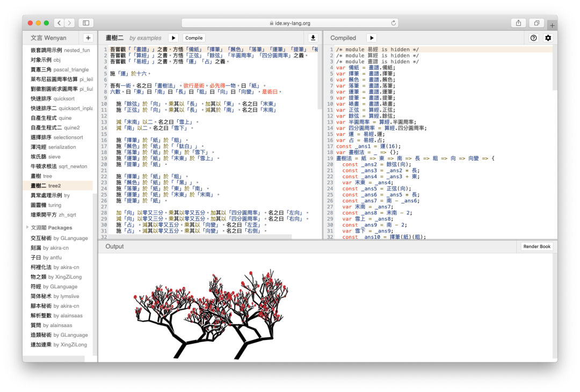This screenshot has height=392, width=580.
Task: Run the program with the editor play button
Action: click(x=173, y=38)
